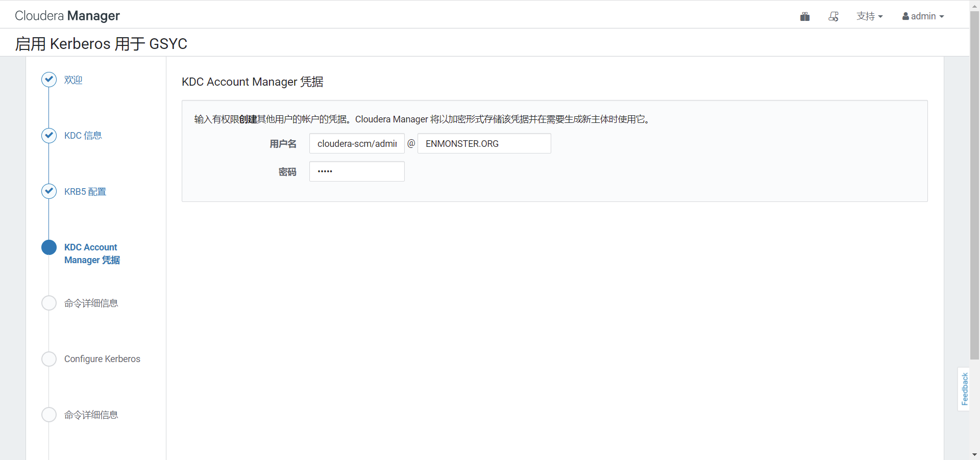Click the checkmark icon beside KDC 信息

coord(48,136)
